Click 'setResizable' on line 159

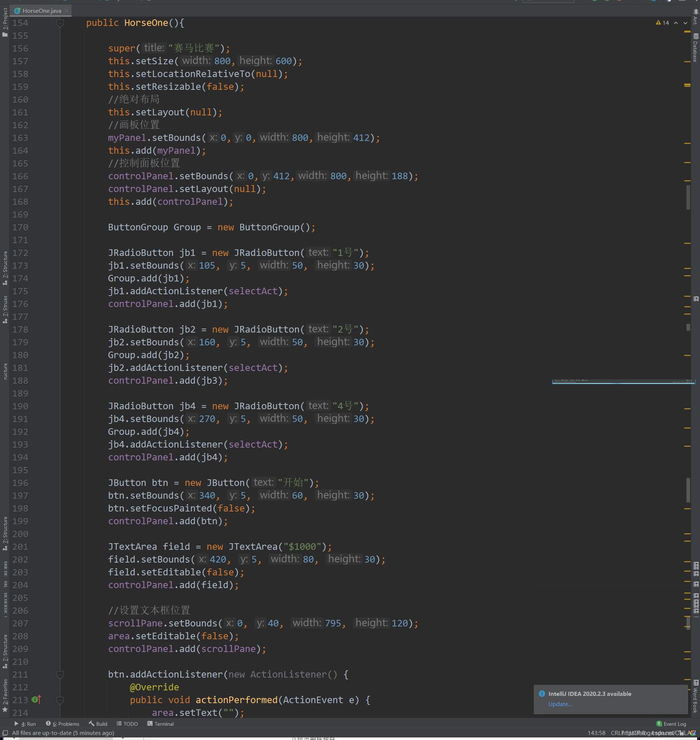tap(168, 87)
